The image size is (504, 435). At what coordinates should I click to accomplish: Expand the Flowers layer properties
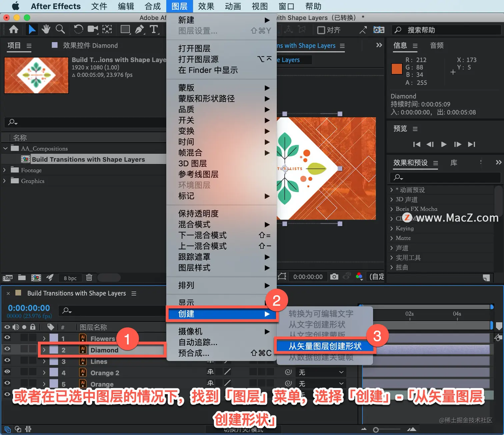tap(44, 338)
